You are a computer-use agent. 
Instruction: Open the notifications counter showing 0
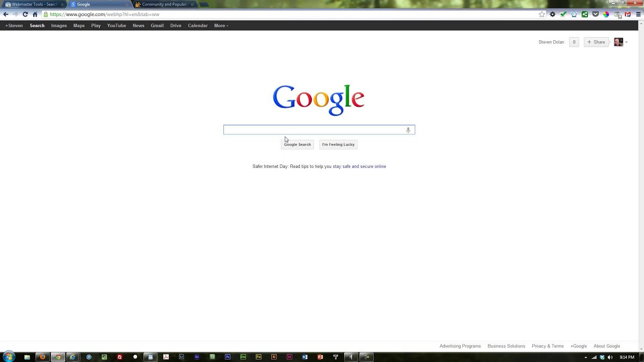(574, 42)
